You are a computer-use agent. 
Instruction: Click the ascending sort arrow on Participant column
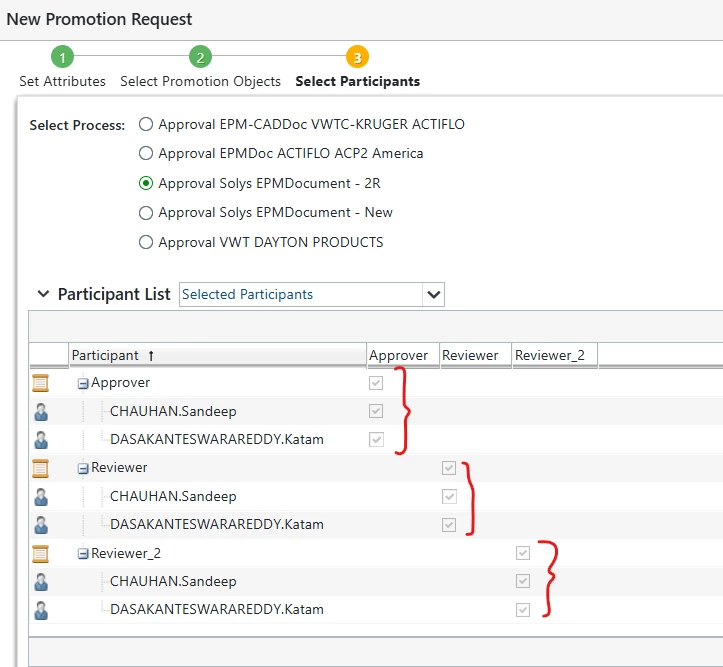151,355
